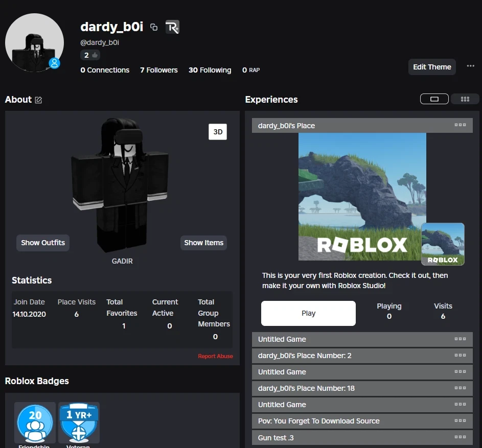Image resolution: width=482 pixels, height=448 pixels.
Task: Click the GADIR label under avatar
Action: (x=122, y=261)
